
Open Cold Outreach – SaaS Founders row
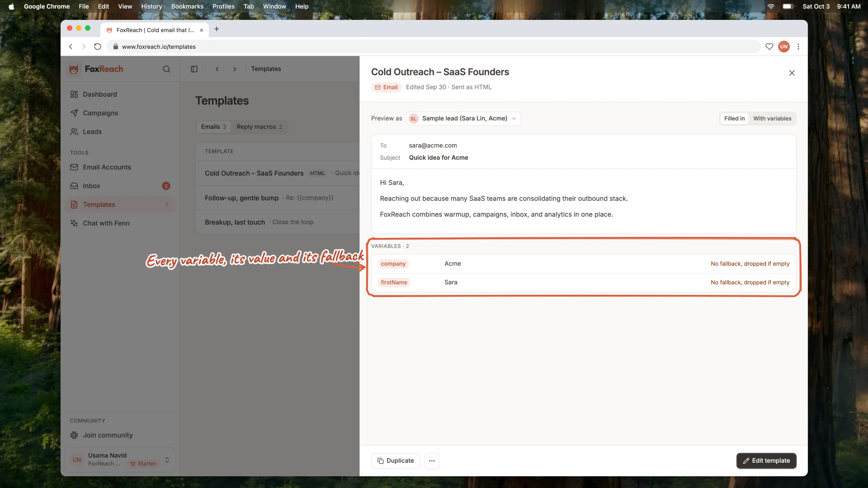[278, 173]
